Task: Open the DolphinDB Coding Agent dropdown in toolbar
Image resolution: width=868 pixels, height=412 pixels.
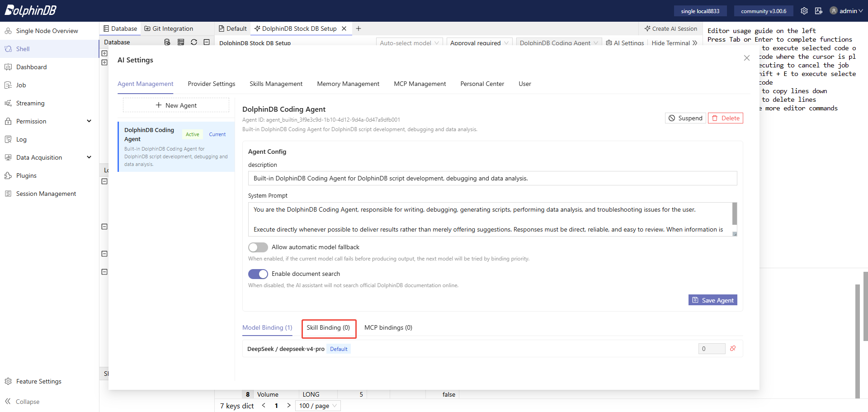Action: tap(559, 43)
